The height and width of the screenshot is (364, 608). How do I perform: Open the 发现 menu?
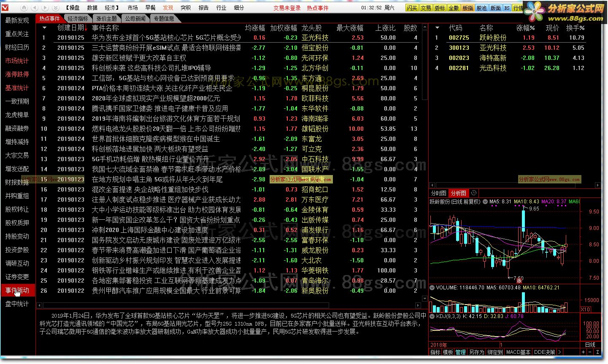pos(168,8)
